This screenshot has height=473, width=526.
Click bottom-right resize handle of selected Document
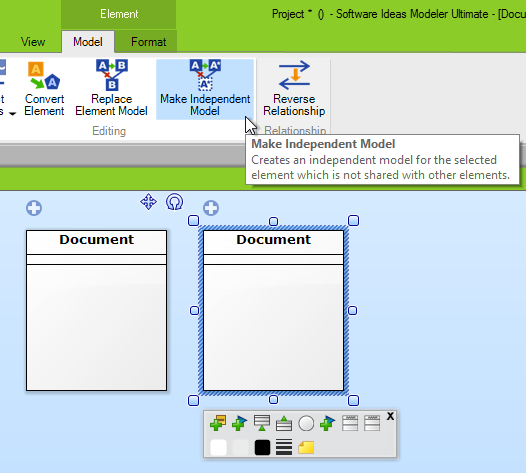coord(354,400)
